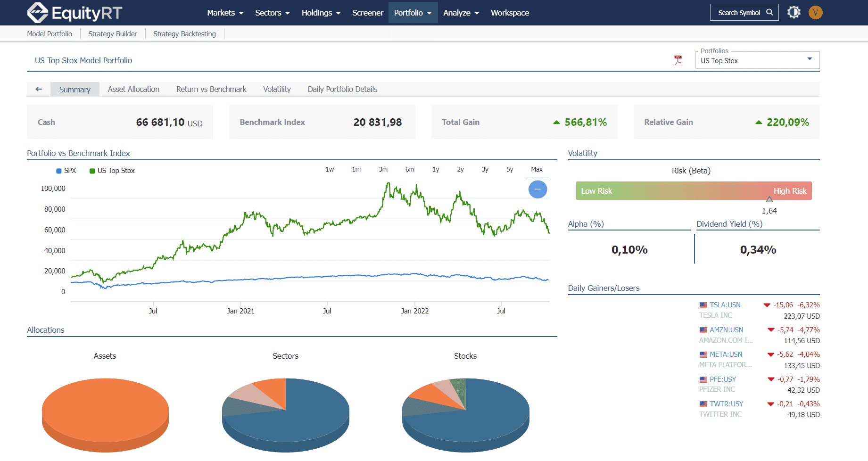Toggle the theme brightness icon
The height and width of the screenshot is (461, 868).
[x=794, y=12]
